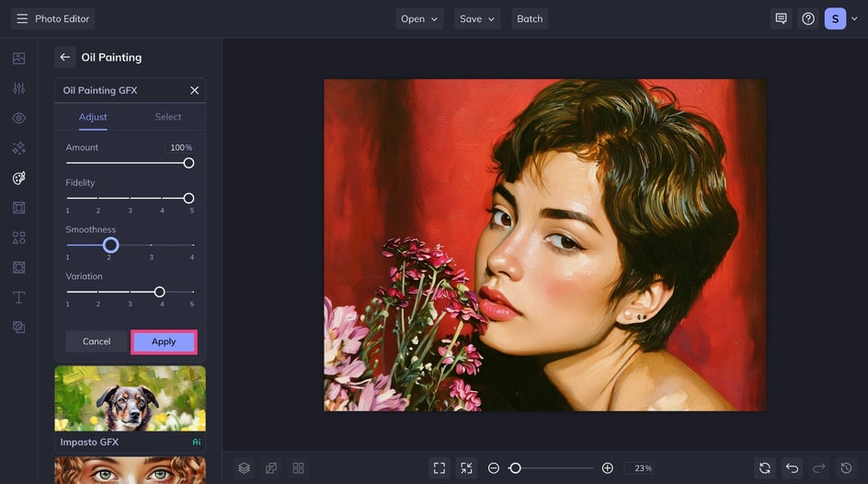Switch to the Select tab
The height and width of the screenshot is (484, 868).
[x=168, y=117]
